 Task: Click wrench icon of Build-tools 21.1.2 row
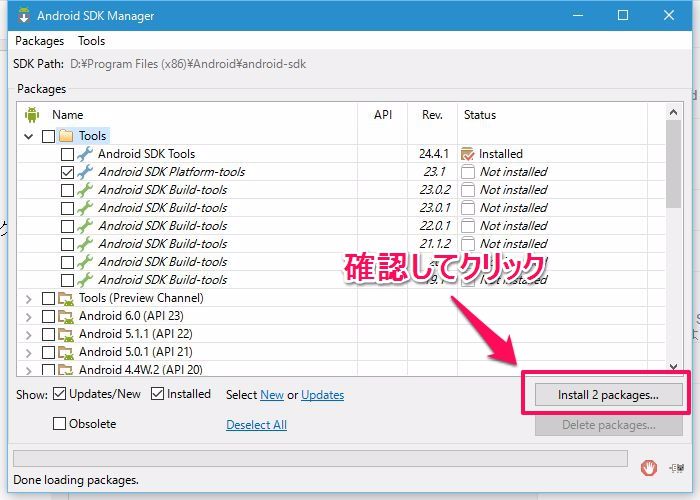(85, 244)
